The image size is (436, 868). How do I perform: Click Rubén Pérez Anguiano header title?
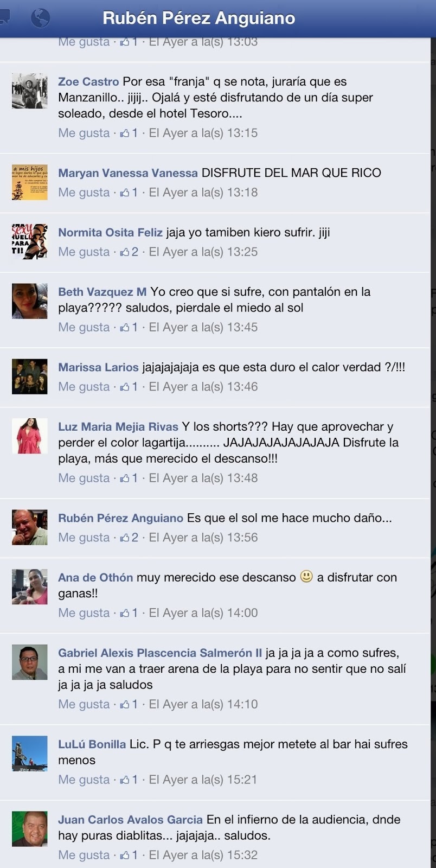point(199,18)
